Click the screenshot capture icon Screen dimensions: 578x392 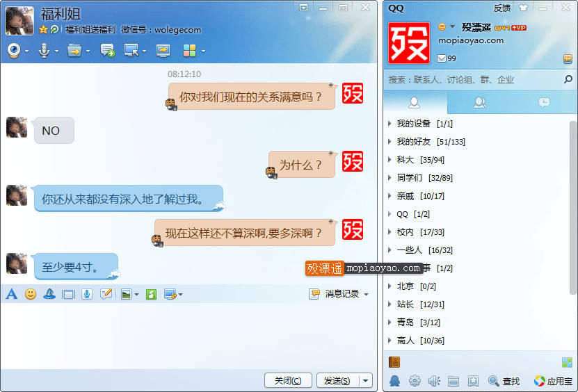(x=170, y=294)
